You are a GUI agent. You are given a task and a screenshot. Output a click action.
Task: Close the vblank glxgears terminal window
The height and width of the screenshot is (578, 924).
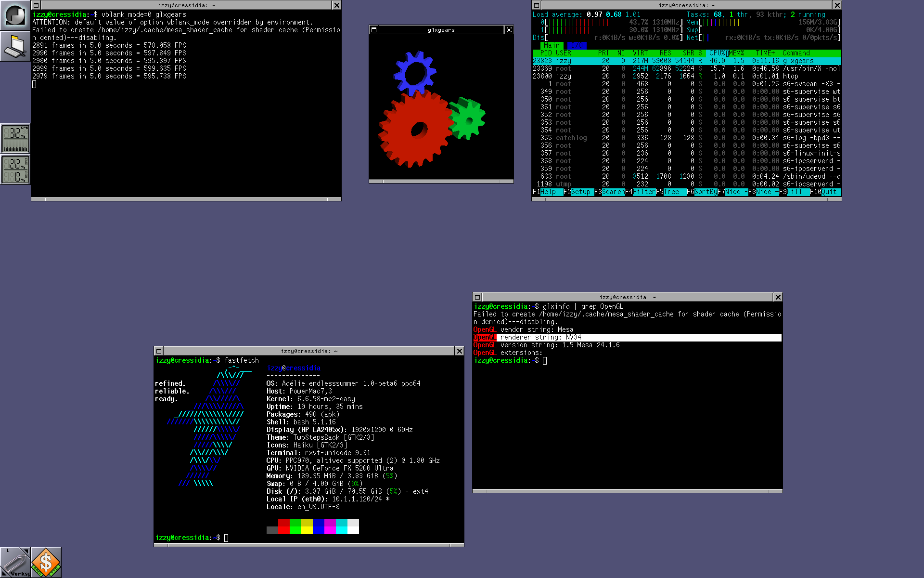point(336,5)
